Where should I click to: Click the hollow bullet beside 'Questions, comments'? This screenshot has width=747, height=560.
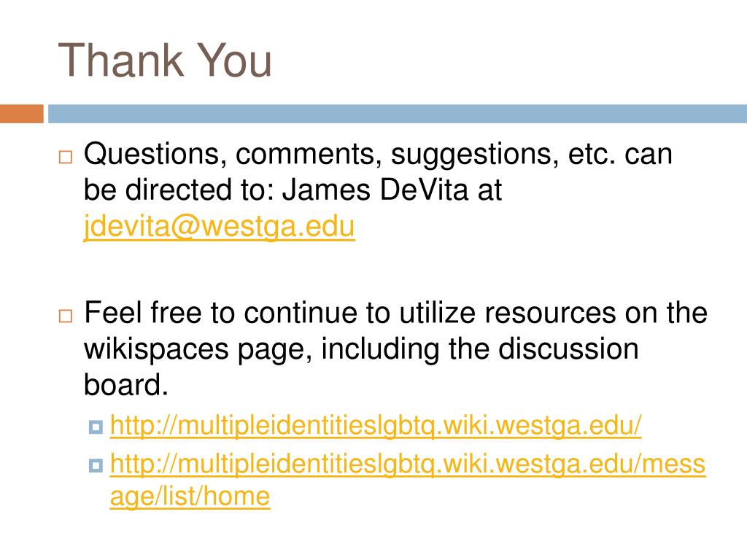pos(66,157)
